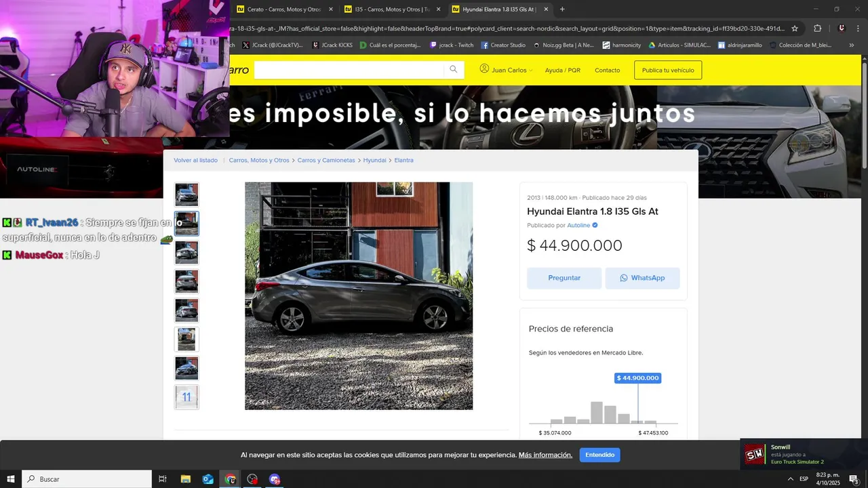
Task: Open the 11 more photos thumbnail
Action: pos(186,397)
